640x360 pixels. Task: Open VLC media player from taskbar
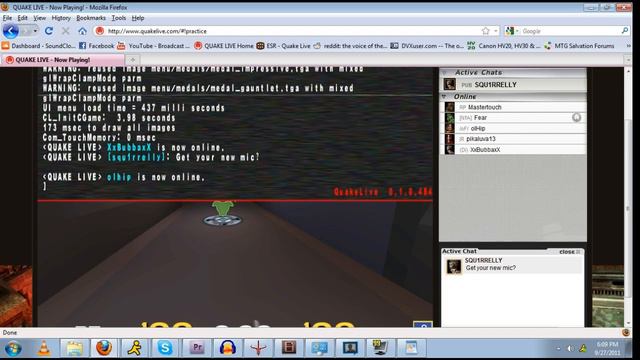click(44, 348)
